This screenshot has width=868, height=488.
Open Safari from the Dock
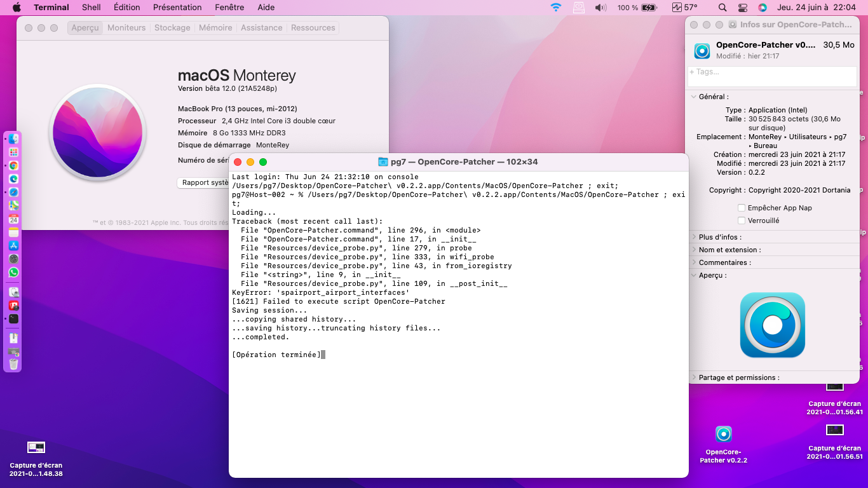point(13,192)
